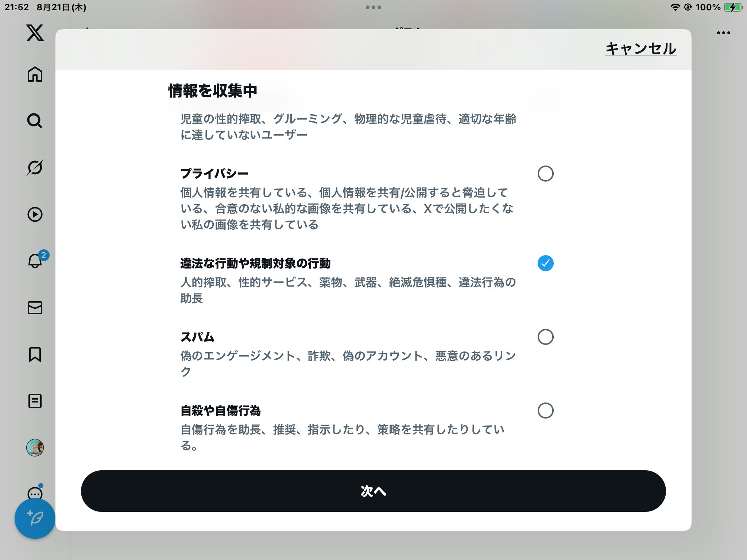747x560 pixels.
Task: Tap the multitasking dots at screen top
Action: pos(373,7)
